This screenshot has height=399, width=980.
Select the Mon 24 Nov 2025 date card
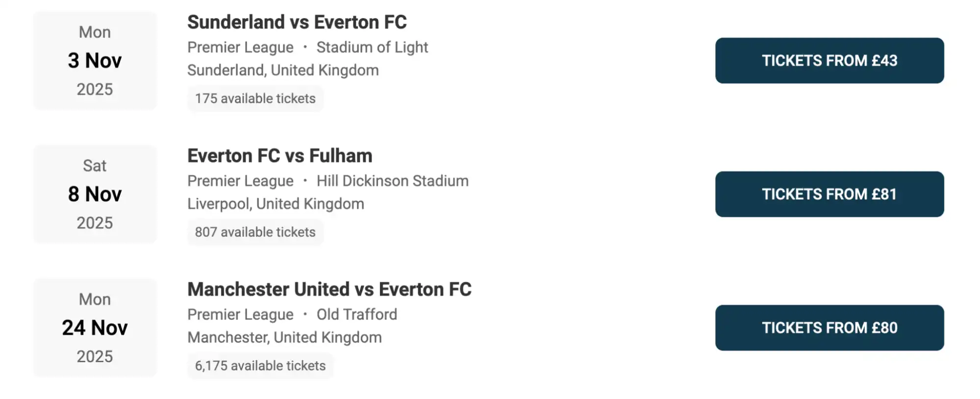95,328
